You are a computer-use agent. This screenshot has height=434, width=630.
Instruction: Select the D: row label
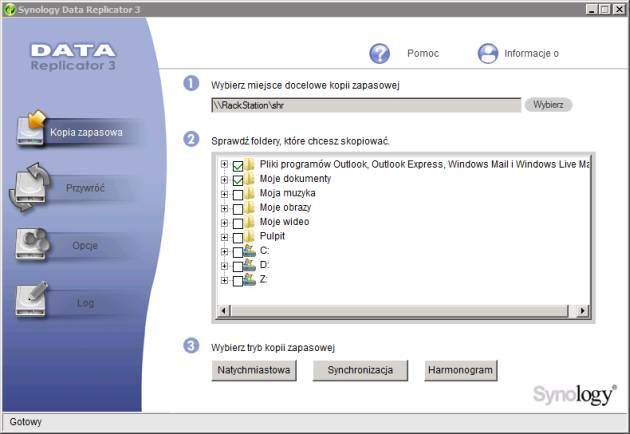[x=264, y=265]
